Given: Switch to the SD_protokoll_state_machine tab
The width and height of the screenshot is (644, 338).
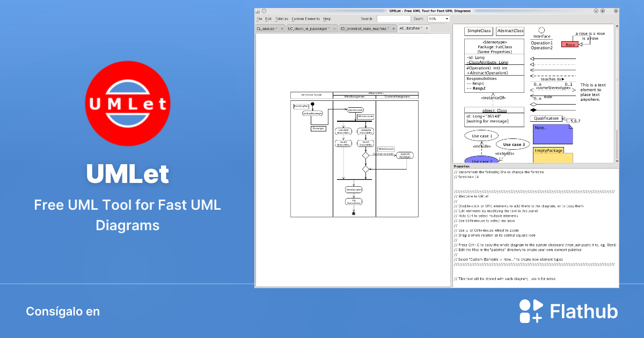Looking at the screenshot, I should point(364,28).
